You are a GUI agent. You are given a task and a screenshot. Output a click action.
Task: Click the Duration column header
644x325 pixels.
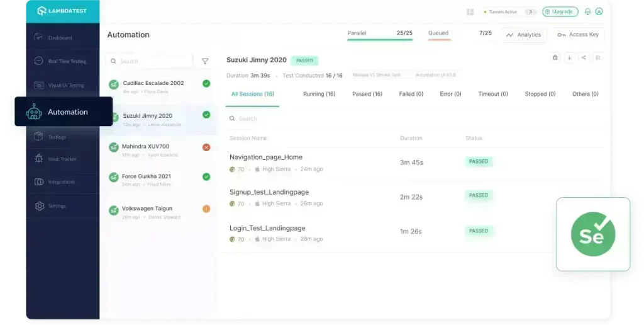pos(411,138)
